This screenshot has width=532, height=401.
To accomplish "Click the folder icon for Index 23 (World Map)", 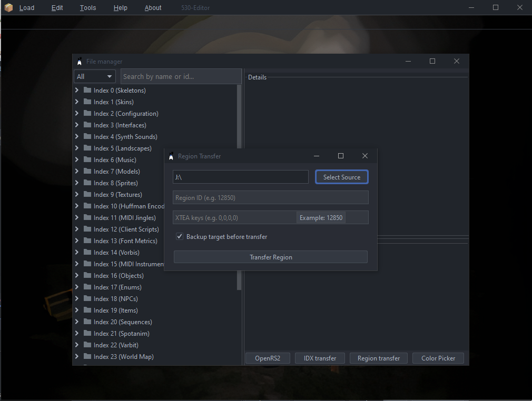I will [x=87, y=356].
